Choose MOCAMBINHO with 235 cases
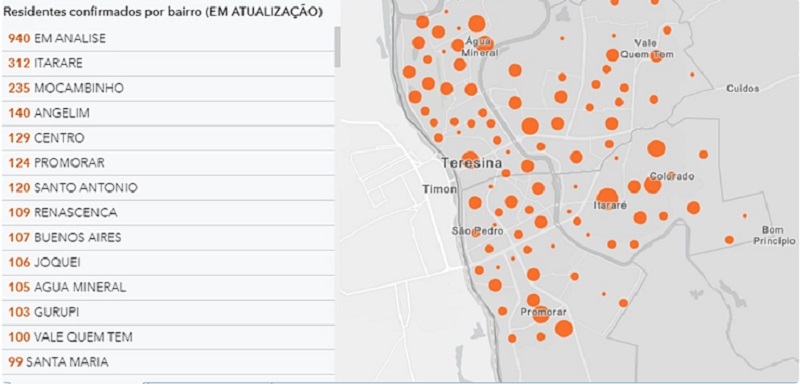The height and width of the screenshot is (384, 800). [x=168, y=88]
